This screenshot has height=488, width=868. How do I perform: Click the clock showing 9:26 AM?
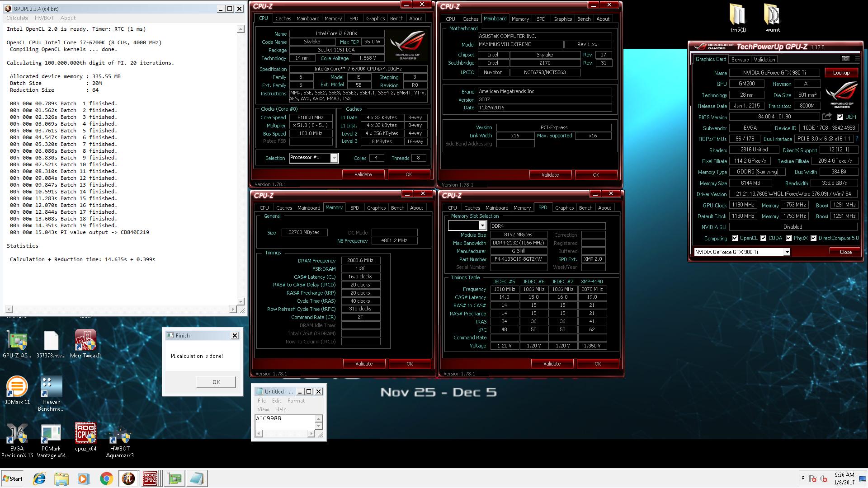[x=844, y=475]
